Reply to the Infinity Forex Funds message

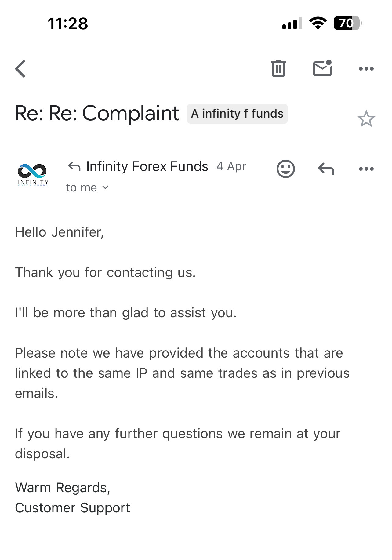coord(326,169)
